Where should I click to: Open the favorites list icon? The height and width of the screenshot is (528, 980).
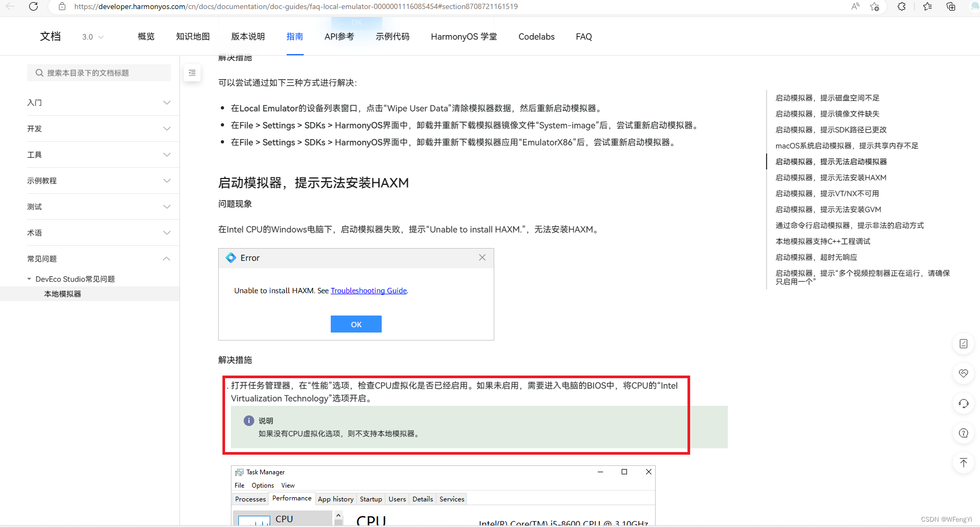[927, 6]
